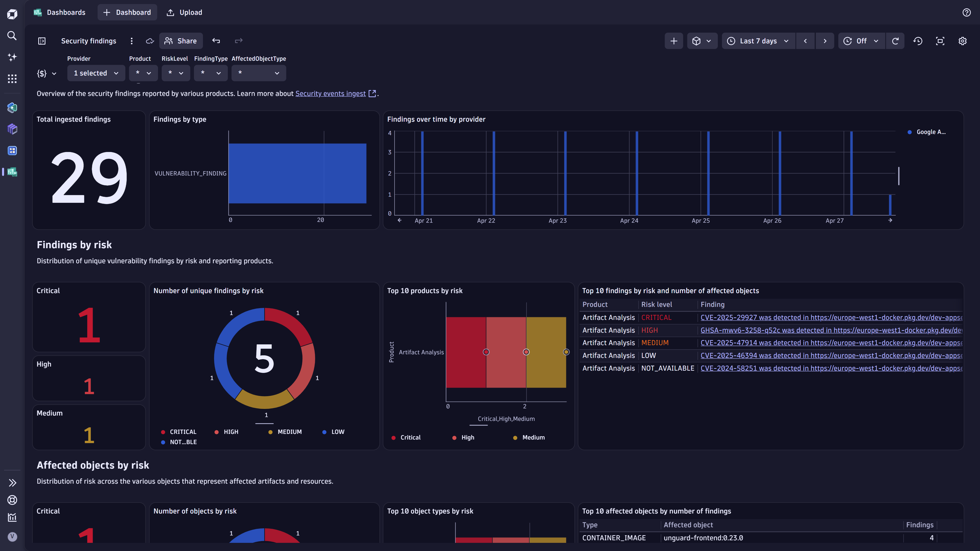Viewport: 980px width, 551px height.
Task: Open Dynatrace home logo
Action: click(x=12, y=14)
